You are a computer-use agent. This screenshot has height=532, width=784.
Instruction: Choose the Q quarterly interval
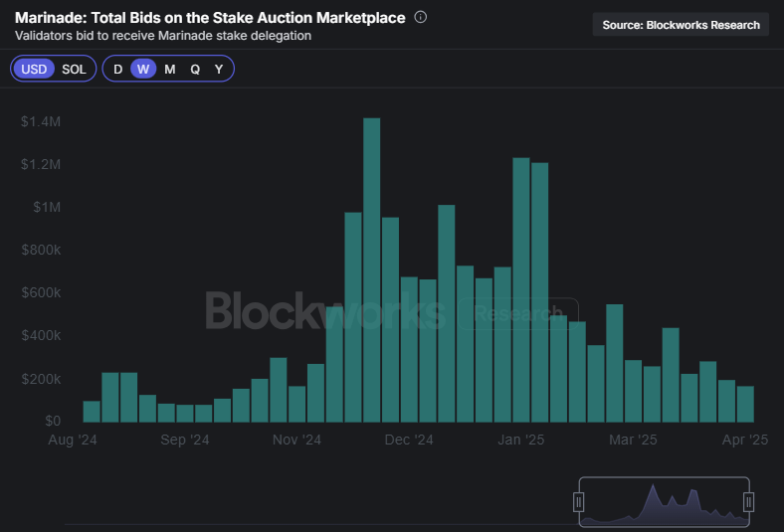tap(195, 70)
